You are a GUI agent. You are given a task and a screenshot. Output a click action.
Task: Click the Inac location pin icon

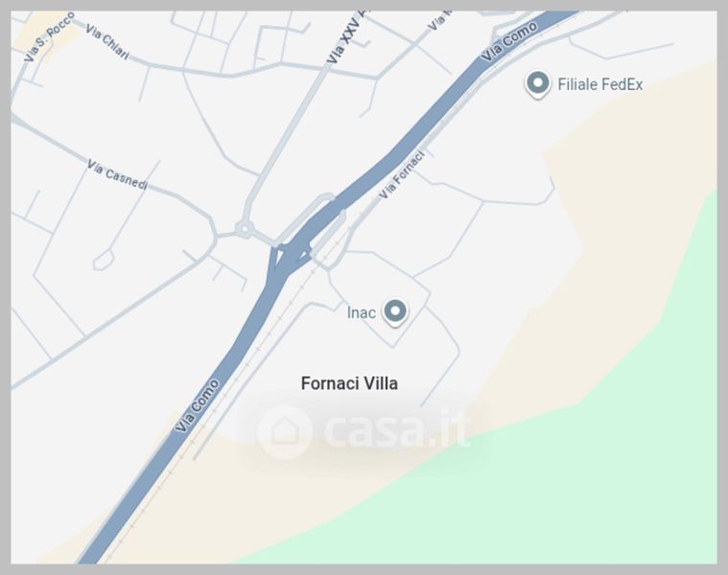click(395, 311)
